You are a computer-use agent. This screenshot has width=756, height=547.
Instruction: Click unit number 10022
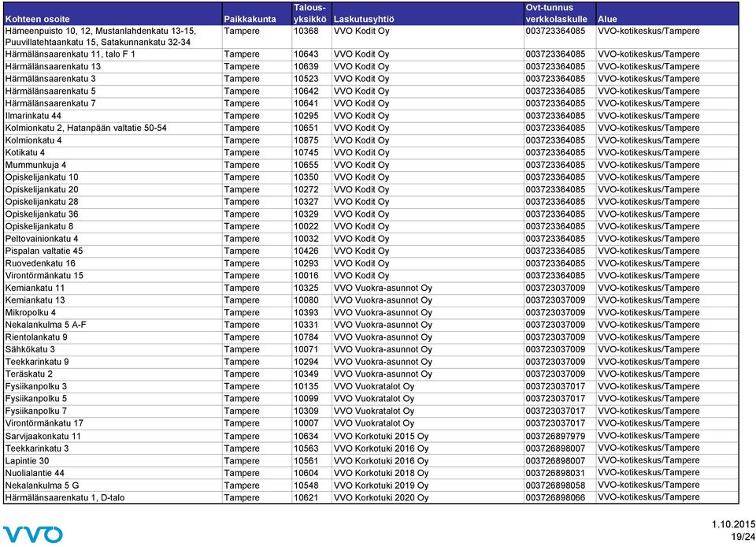point(306,226)
